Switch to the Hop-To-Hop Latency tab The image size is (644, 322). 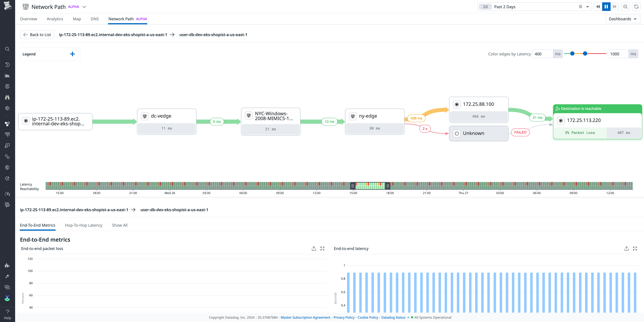point(84,225)
